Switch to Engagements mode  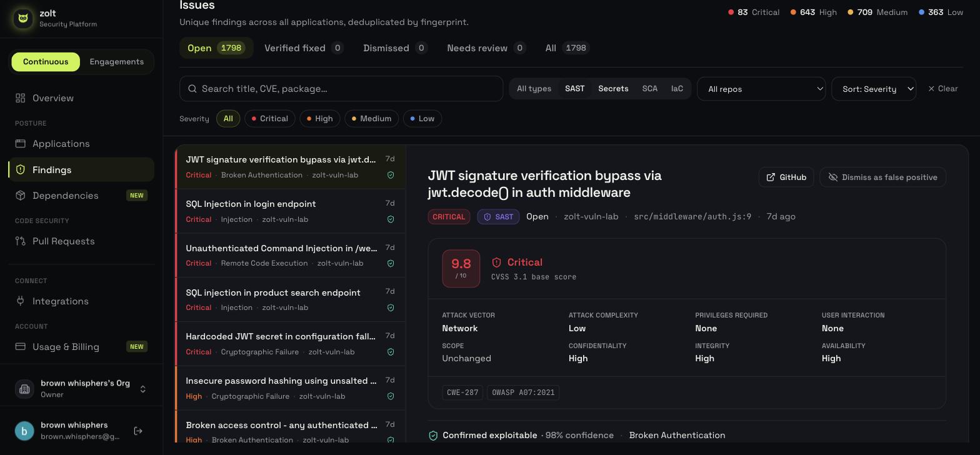[x=117, y=62]
